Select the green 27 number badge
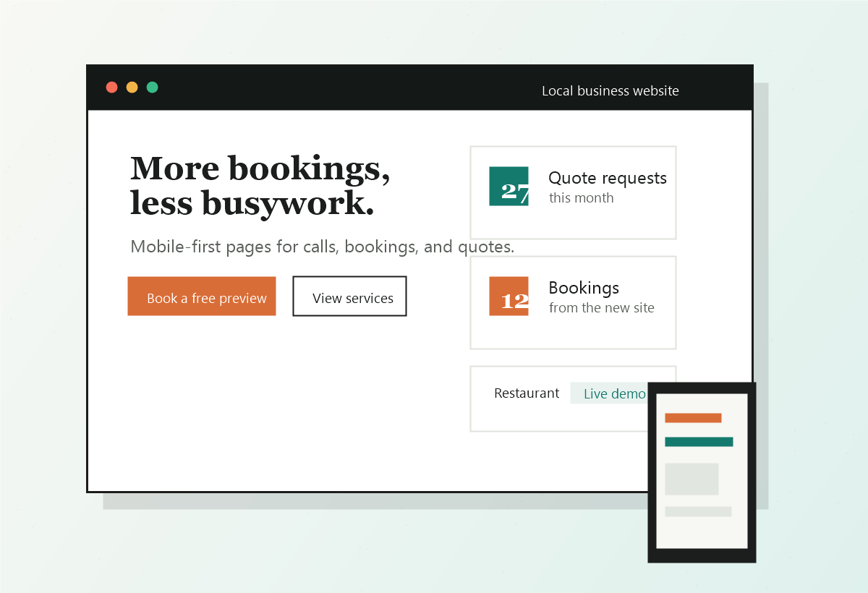Viewport: 868px width, 593px height. click(x=509, y=187)
